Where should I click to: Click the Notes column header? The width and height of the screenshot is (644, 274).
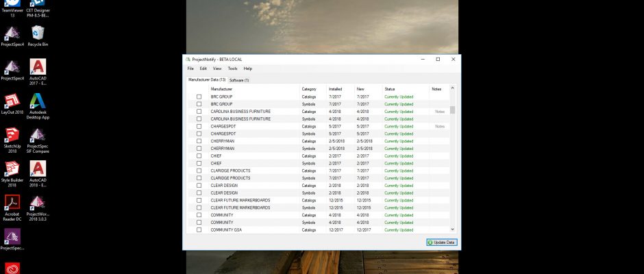pyautogui.click(x=439, y=89)
